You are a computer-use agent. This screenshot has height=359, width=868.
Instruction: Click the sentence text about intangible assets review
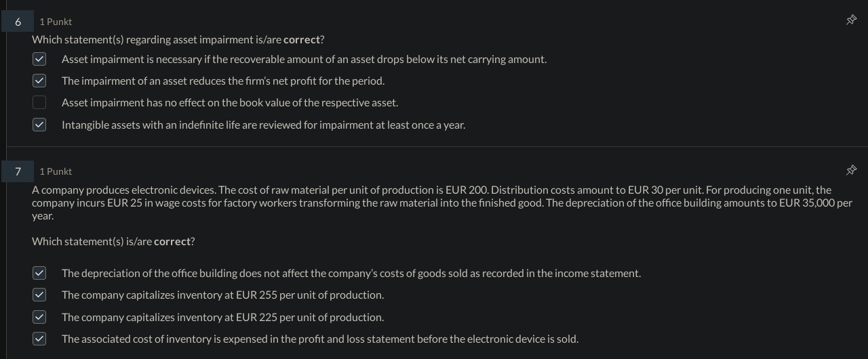click(x=263, y=125)
